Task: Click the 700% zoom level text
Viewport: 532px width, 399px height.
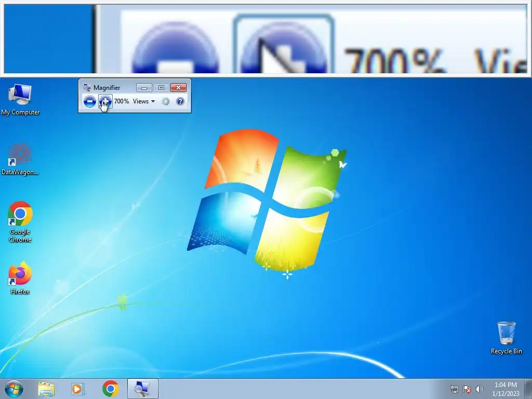Action: coord(122,101)
